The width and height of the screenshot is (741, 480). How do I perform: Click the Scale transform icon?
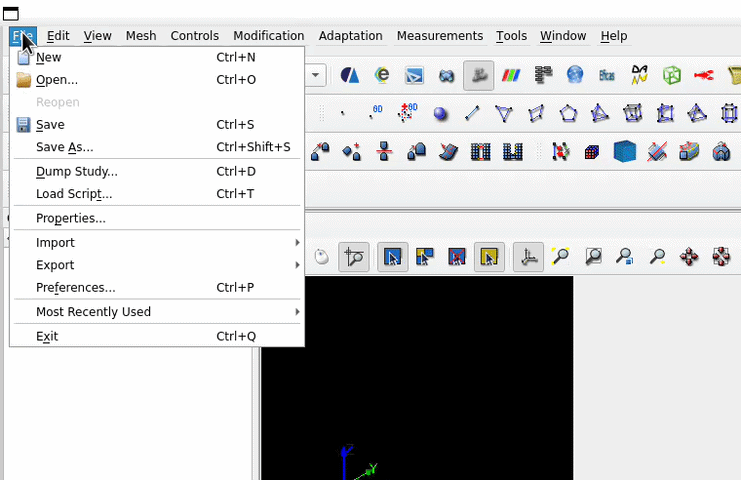[x=416, y=152]
